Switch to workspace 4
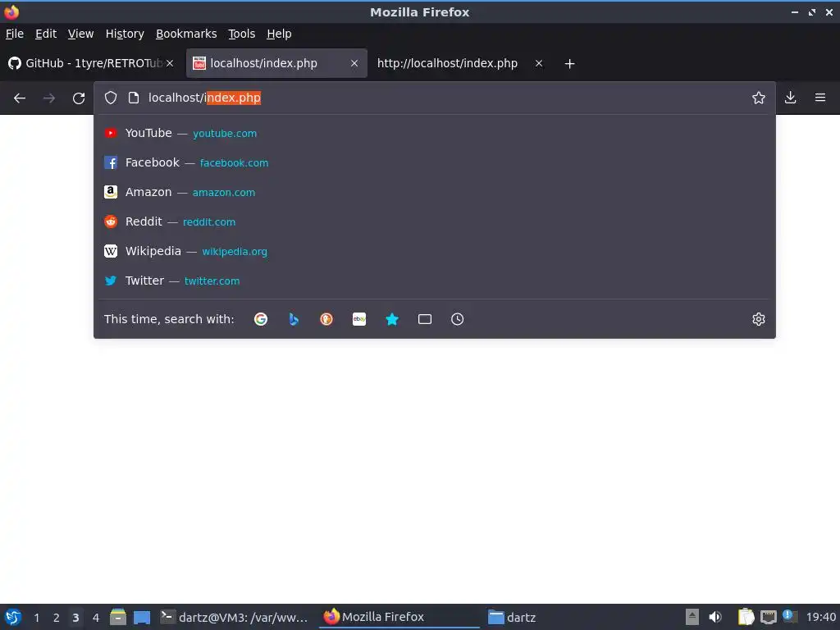Screen dimensions: 840x630 pos(96,618)
